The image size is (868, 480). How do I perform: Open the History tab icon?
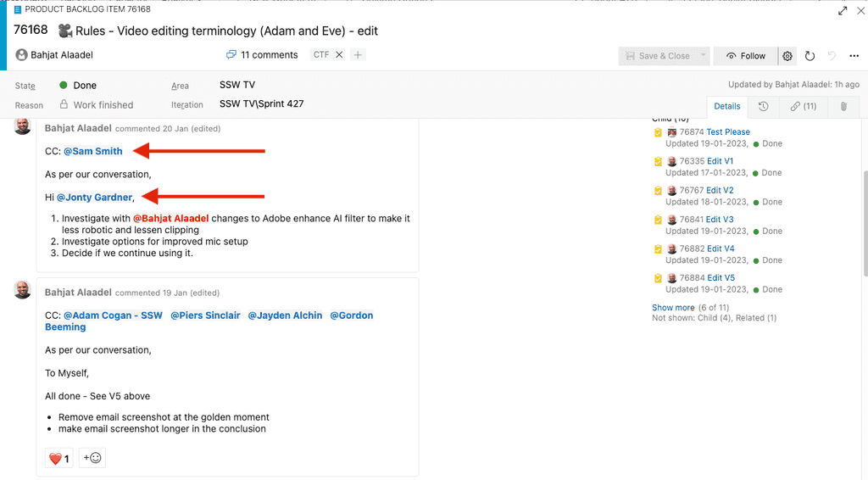pyautogui.click(x=764, y=107)
